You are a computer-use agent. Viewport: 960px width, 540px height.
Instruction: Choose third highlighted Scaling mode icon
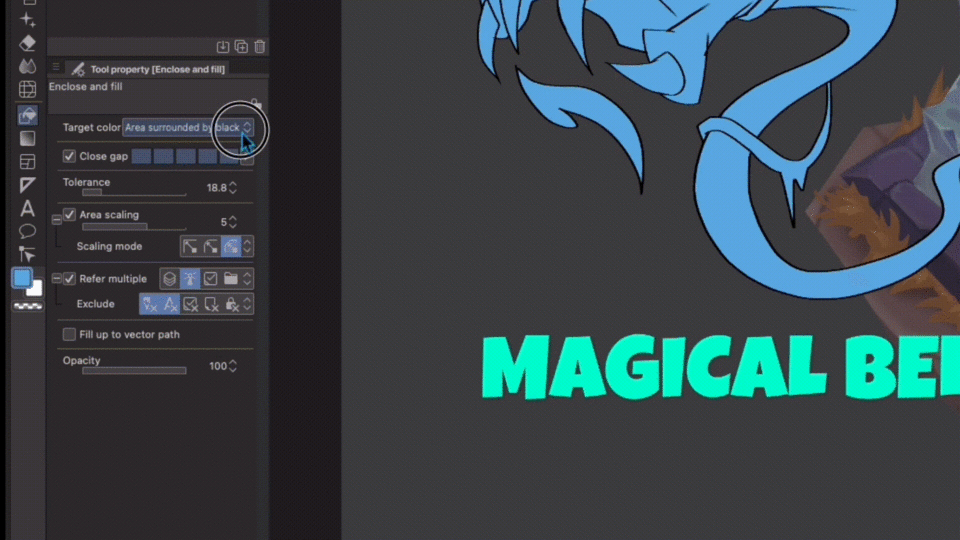(231, 246)
